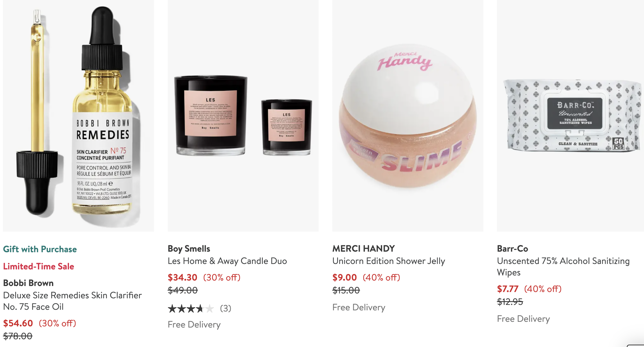Click the star rating for candle duo

(191, 308)
